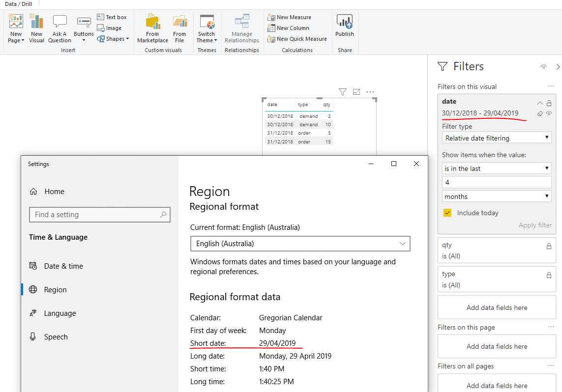Image resolution: width=562 pixels, height=392 pixels.
Task: Import custom visual From File
Action: pos(179,28)
